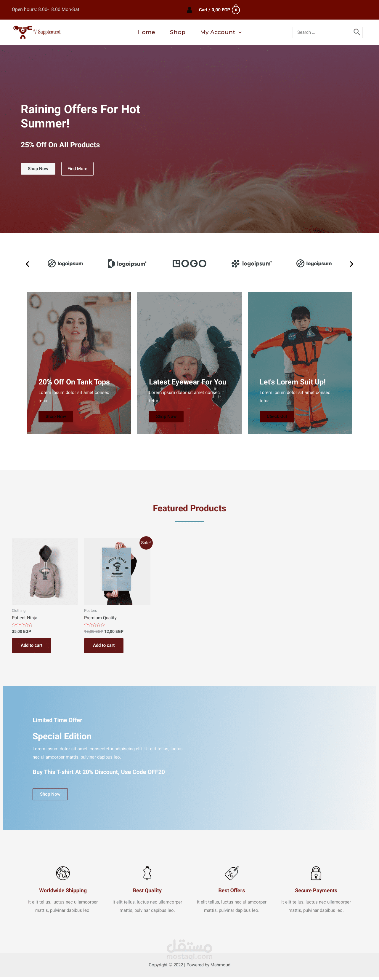Click the V Supplement logo

click(x=37, y=32)
